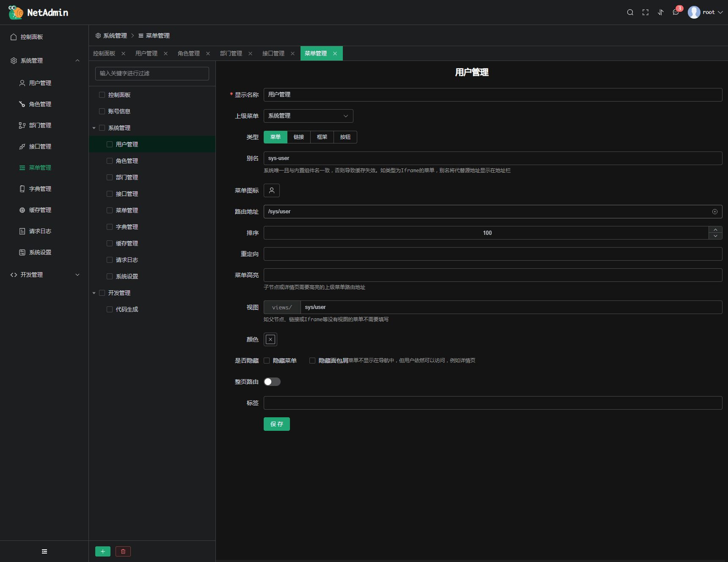The height and width of the screenshot is (562, 728).
Task: Click the 保存 button
Action: [276, 424]
